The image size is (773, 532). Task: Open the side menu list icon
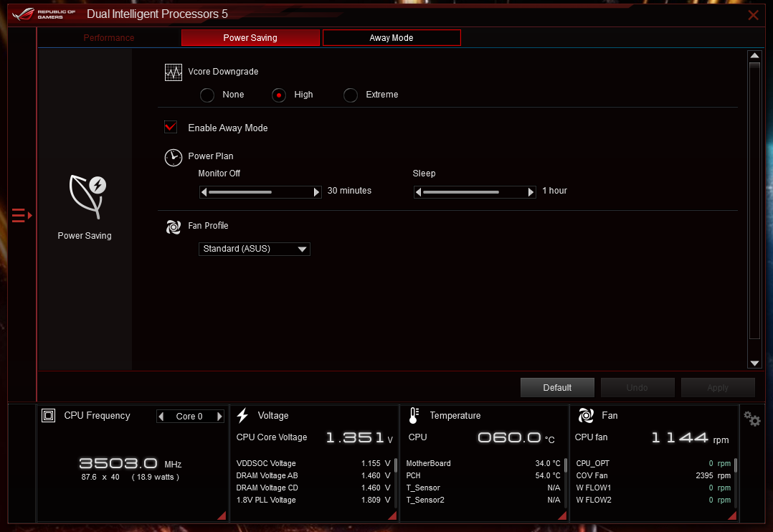click(x=22, y=216)
